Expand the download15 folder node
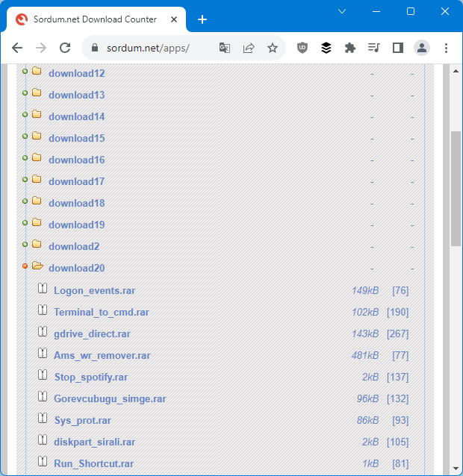The image size is (463, 476). pyautogui.click(x=25, y=136)
